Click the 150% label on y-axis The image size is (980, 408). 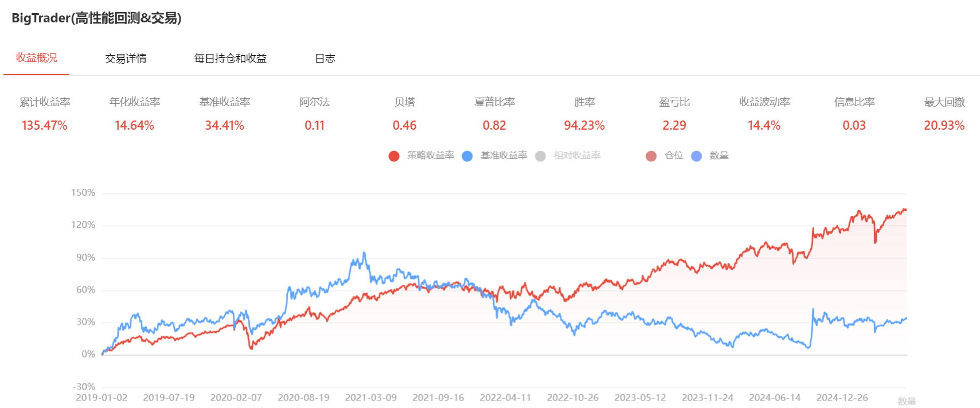coord(83,193)
